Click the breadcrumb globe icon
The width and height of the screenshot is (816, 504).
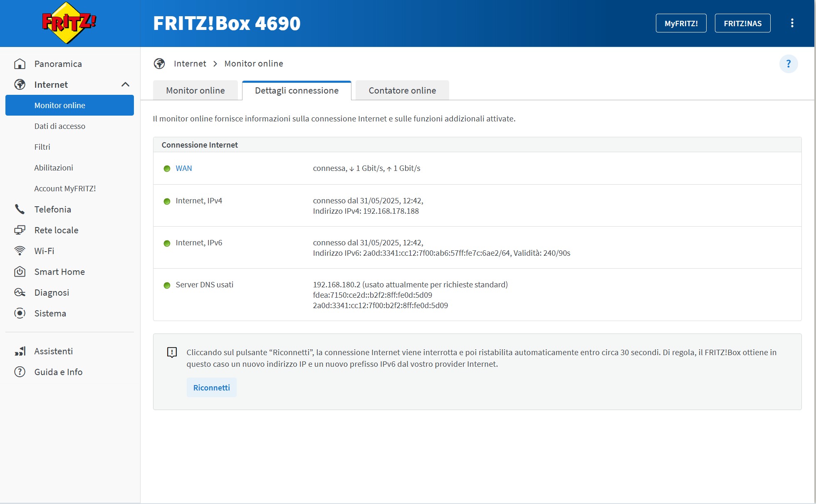point(159,64)
